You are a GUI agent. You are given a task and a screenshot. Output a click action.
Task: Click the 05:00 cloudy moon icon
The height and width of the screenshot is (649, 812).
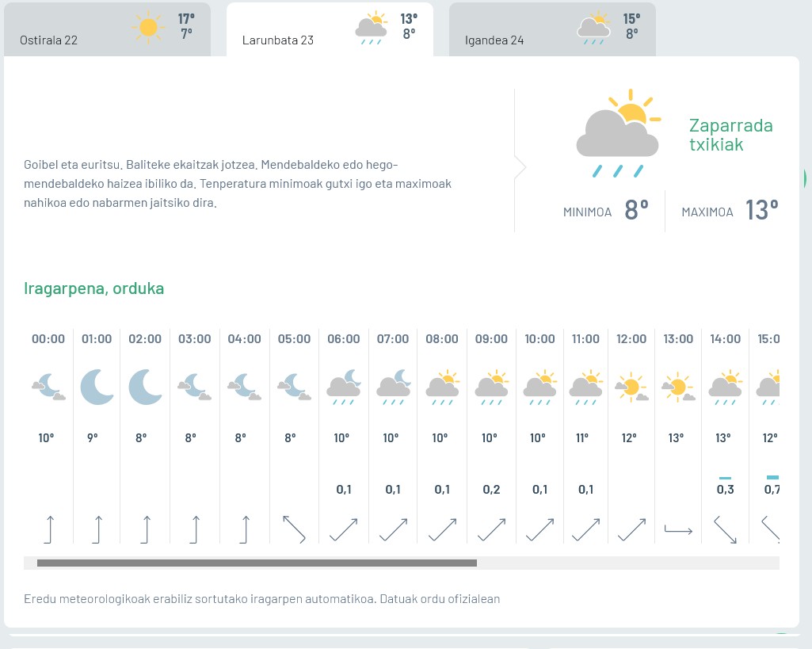click(x=294, y=387)
